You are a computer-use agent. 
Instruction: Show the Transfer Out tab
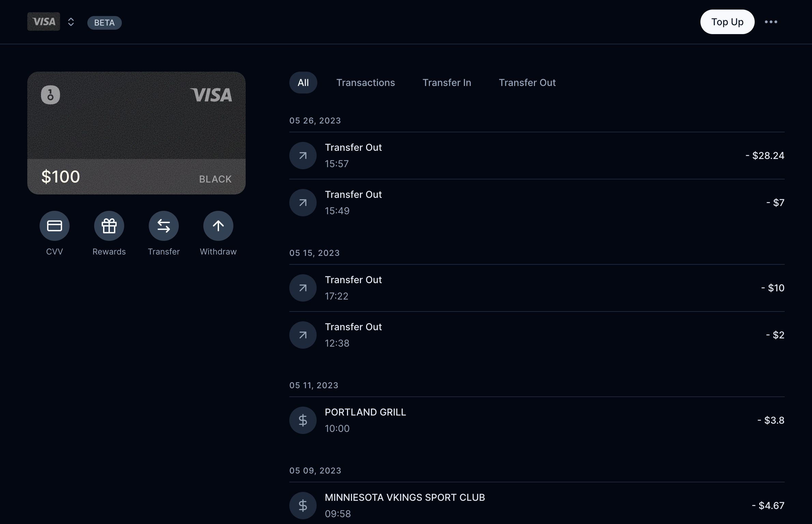pyautogui.click(x=527, y=83)
